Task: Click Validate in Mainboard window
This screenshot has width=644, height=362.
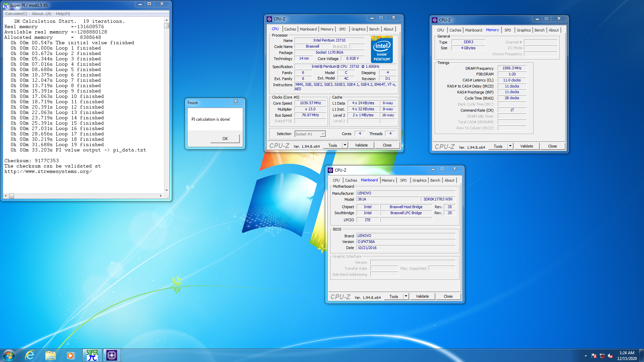Action: coord(422,297)
